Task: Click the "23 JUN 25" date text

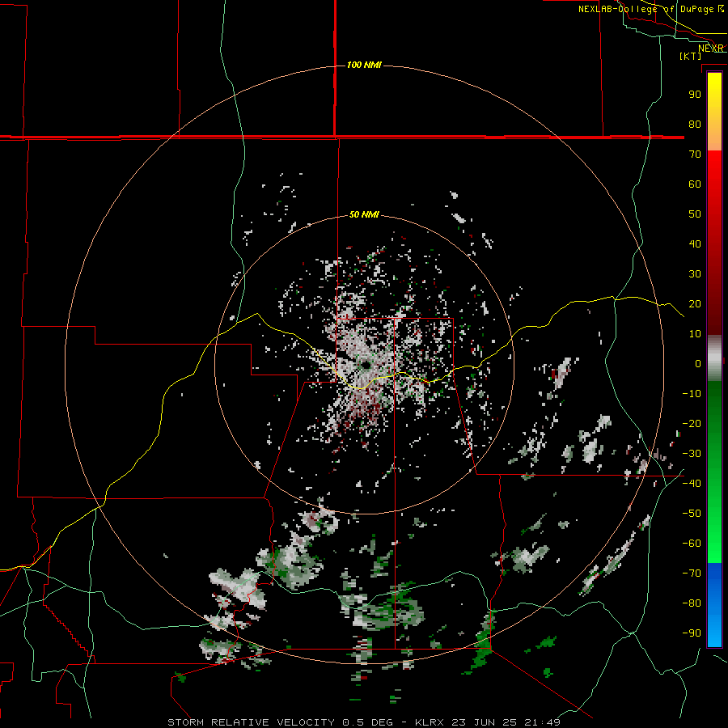Action: click(485, 722)
